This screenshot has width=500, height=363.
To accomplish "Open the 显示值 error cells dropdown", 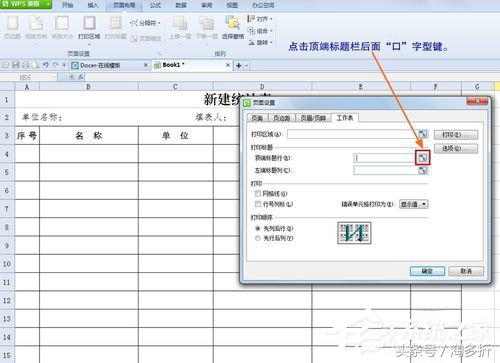I will pos(414,204).
